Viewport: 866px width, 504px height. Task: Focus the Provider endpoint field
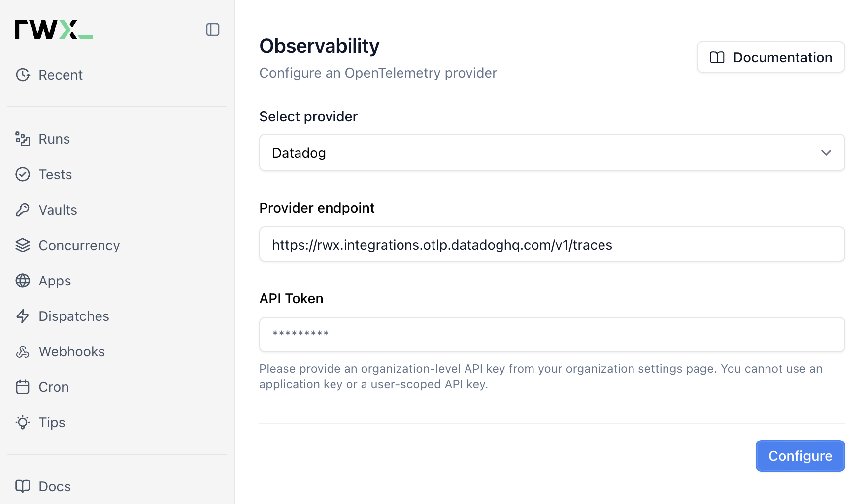(552, 244)
